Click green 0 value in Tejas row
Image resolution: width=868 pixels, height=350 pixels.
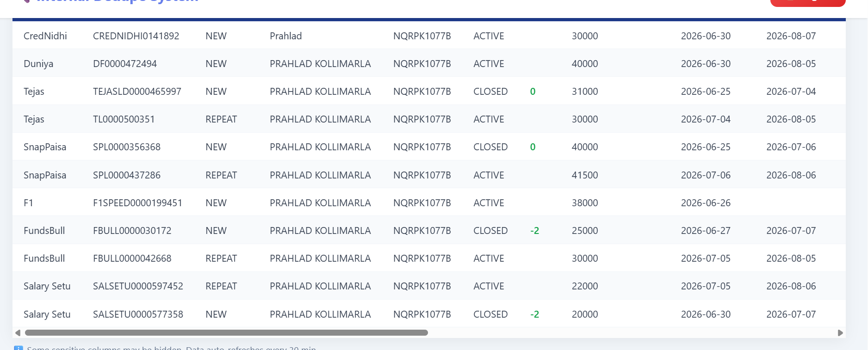(533, 92)
